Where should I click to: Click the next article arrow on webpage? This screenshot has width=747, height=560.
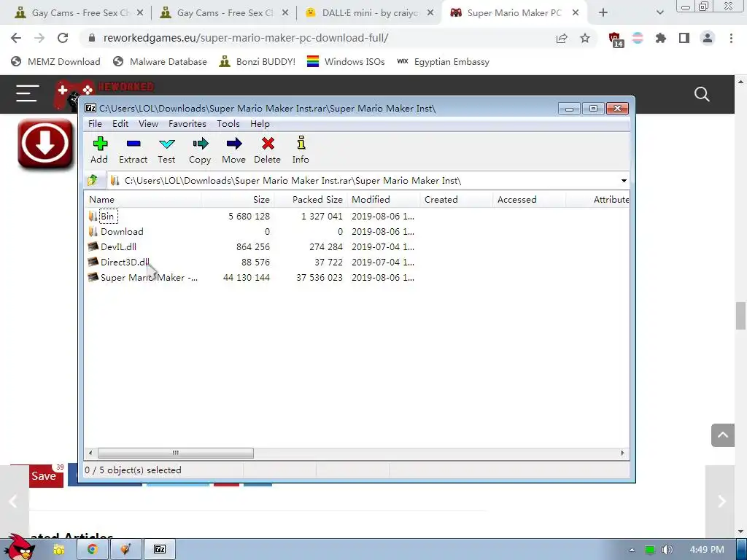(x=721, y=501)
